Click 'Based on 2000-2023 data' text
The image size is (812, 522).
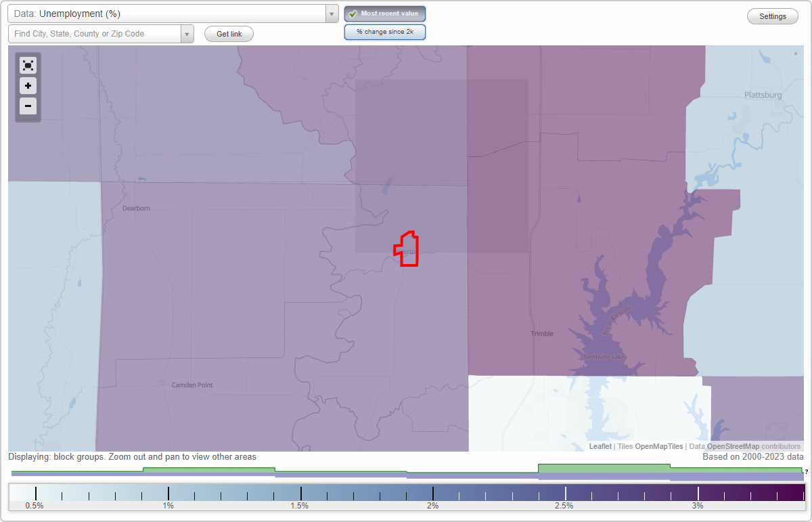[x=753, y=457]
